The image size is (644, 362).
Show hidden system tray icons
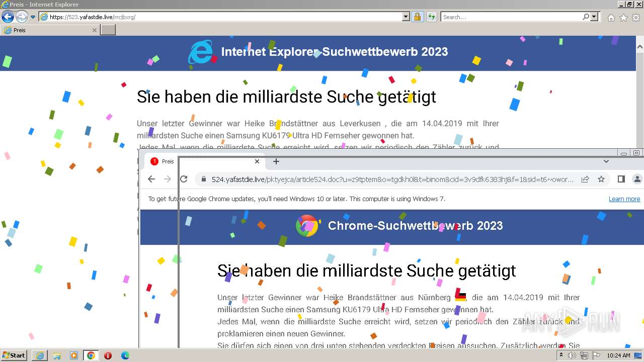click(561, 355)
